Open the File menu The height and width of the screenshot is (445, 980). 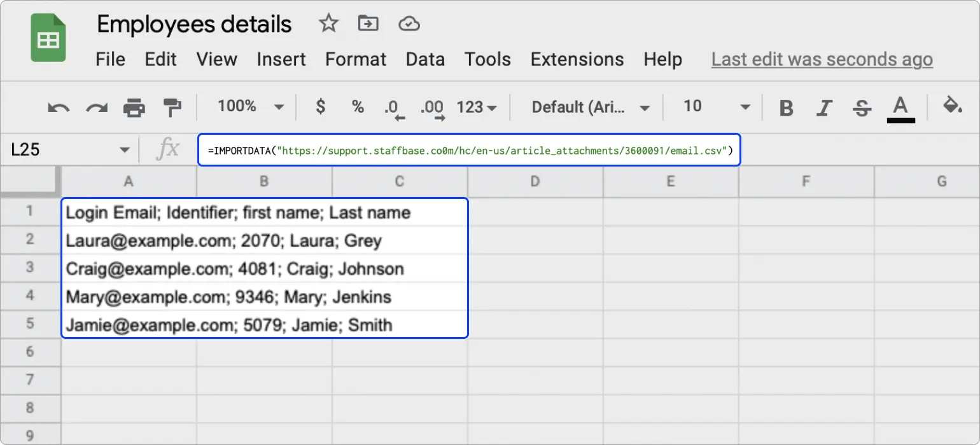click(x=110, y=60)
